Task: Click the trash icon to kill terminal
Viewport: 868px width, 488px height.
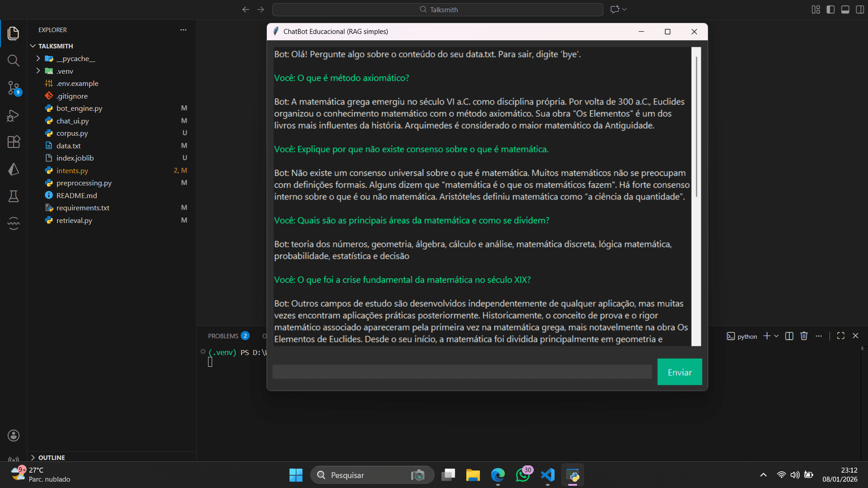Action: click(804, 336)
